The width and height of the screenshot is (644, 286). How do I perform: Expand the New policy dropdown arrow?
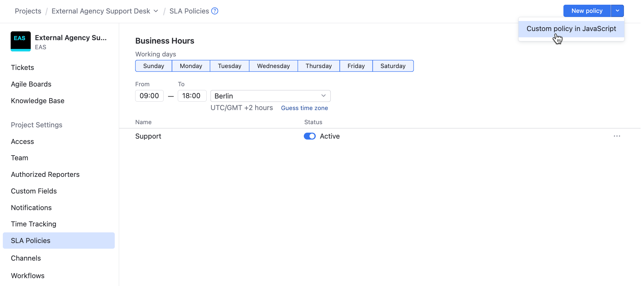click(x=618, y=11)
